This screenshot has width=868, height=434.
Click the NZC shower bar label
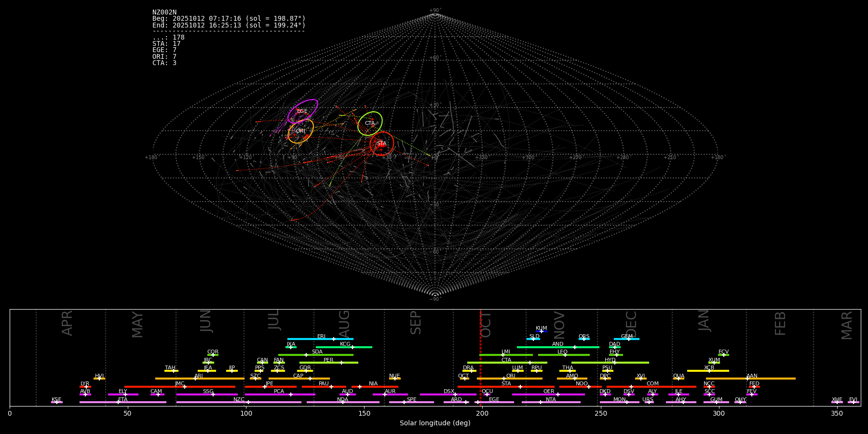pyautogui.click(x=239, y=400)
